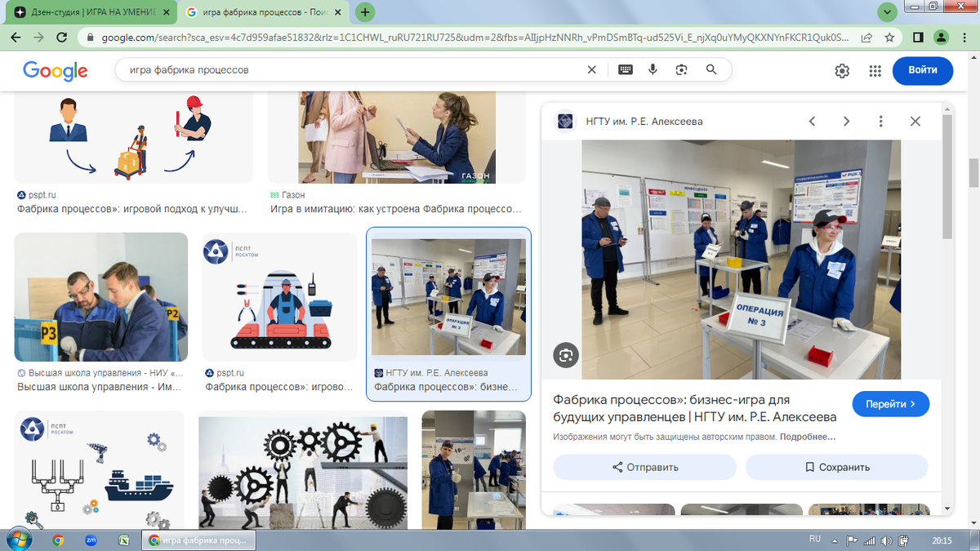View site information for google.com
The width and height of the screenshot is (980, 551).
click(89, 38)
